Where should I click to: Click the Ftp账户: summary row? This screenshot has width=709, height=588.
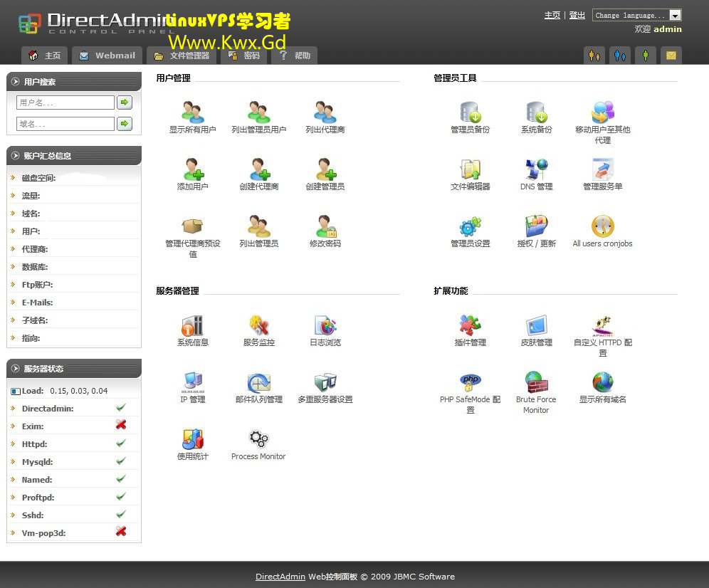(74, 285)
